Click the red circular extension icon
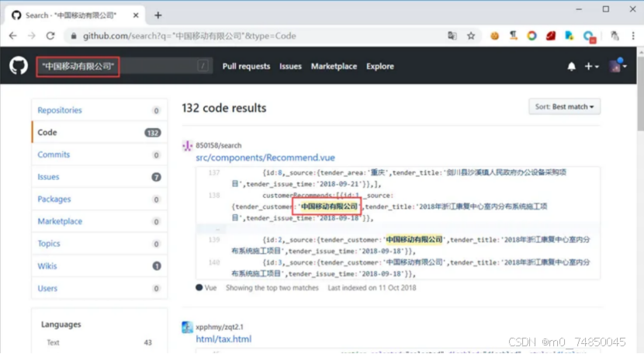Viewport: 644px width, 354px height. (531, 36)
